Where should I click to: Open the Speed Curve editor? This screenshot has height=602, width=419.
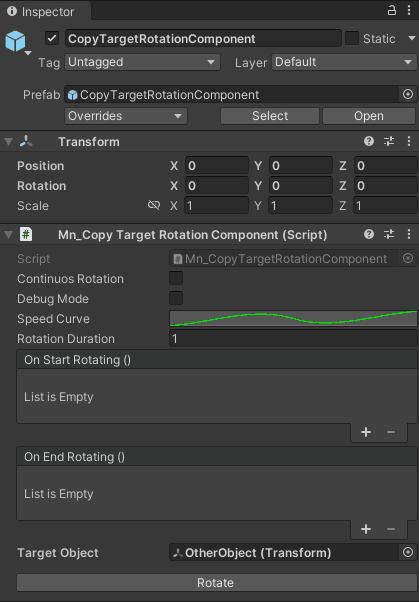tap(293, 319)
